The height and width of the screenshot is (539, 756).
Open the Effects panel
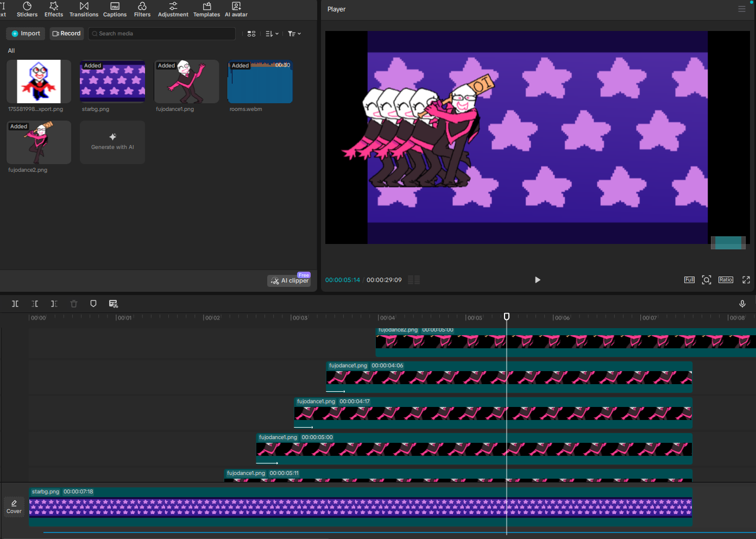pos(54,9)
